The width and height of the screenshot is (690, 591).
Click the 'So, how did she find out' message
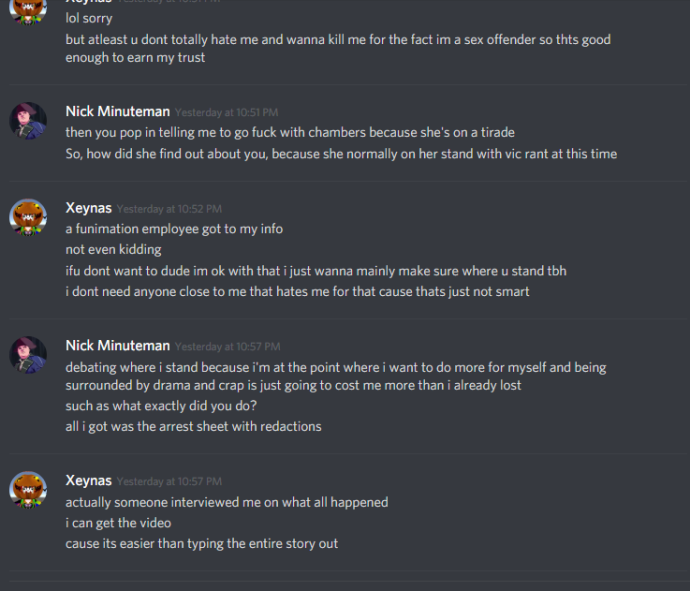341,154
